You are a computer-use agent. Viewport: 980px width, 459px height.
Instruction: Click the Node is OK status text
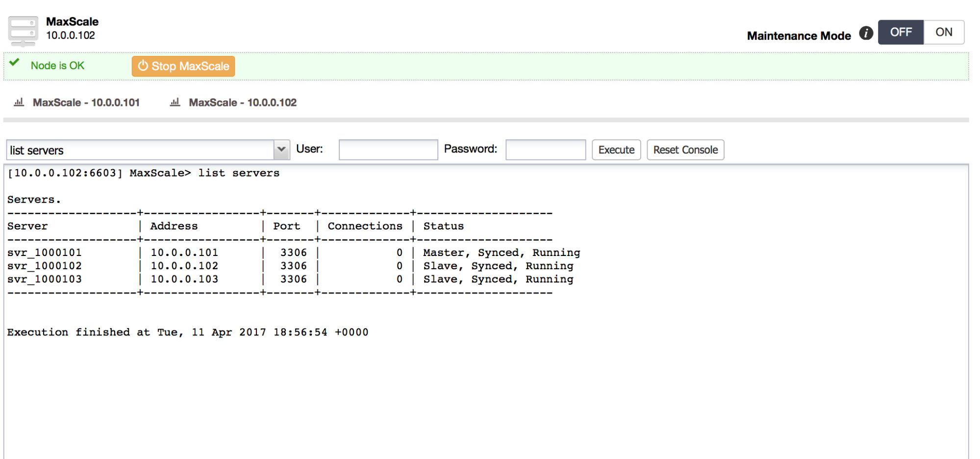tap(57, 66)
